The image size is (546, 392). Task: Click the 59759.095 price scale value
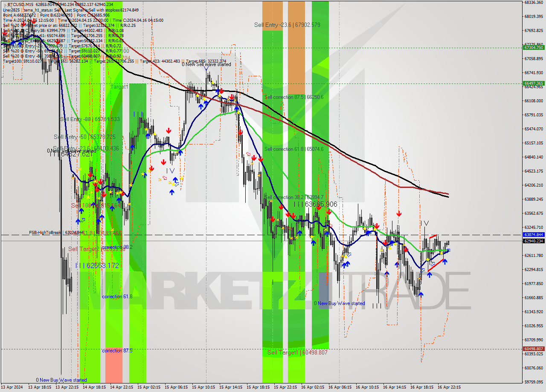point(534,382)
